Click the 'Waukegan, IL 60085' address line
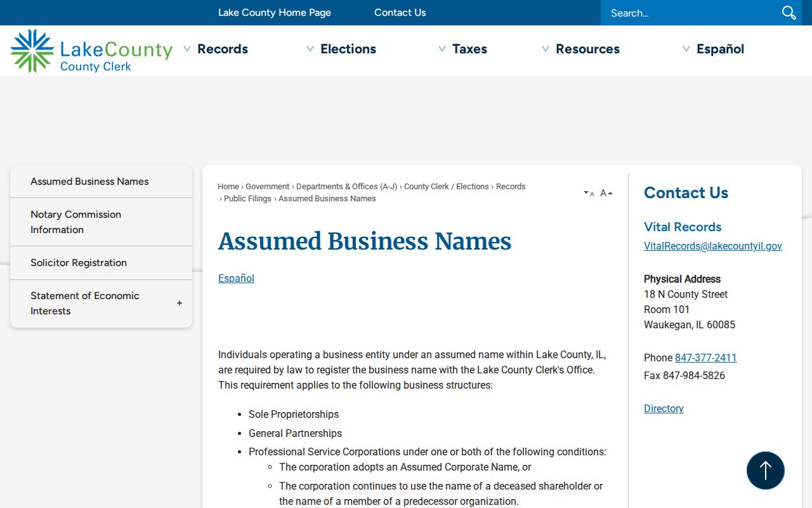The width and height of the screenshot is (812, 508). [690, 324]
